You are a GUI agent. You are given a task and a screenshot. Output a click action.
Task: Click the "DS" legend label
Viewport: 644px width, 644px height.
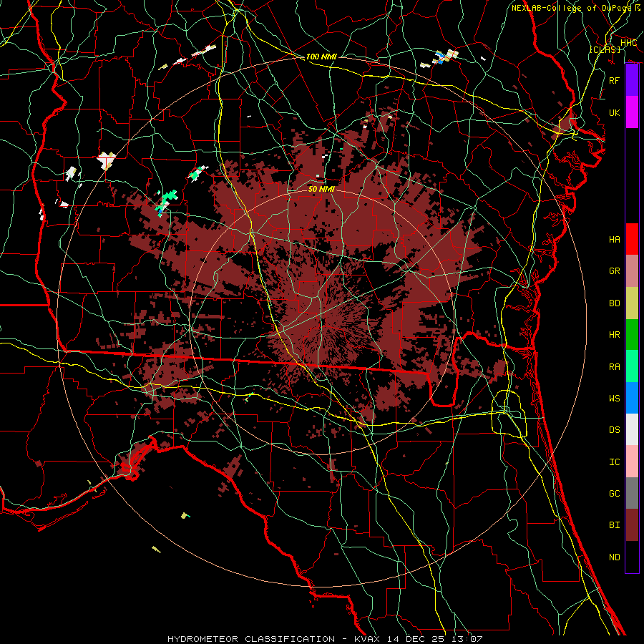[x=614, y=430]
